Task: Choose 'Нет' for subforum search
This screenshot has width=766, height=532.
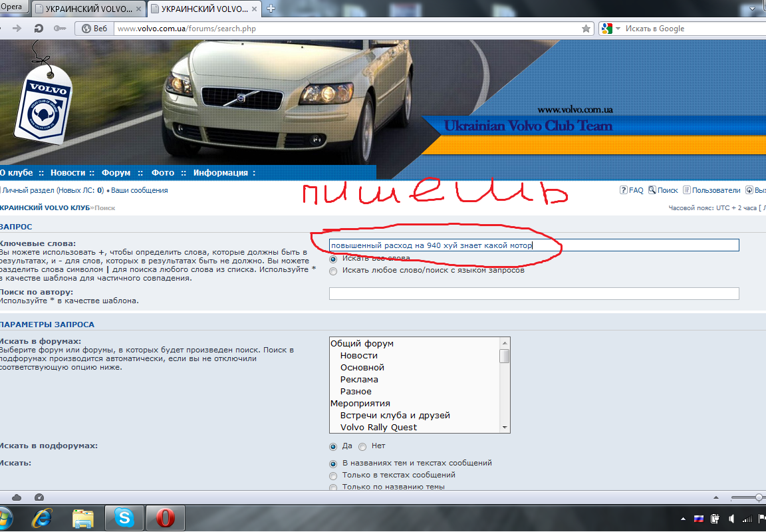Action: click(362, 446)
